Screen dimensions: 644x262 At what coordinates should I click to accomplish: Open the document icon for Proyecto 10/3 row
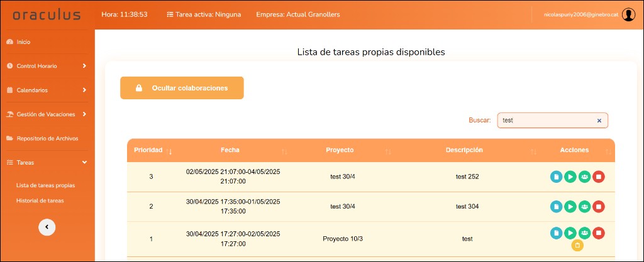coord(556,233)
